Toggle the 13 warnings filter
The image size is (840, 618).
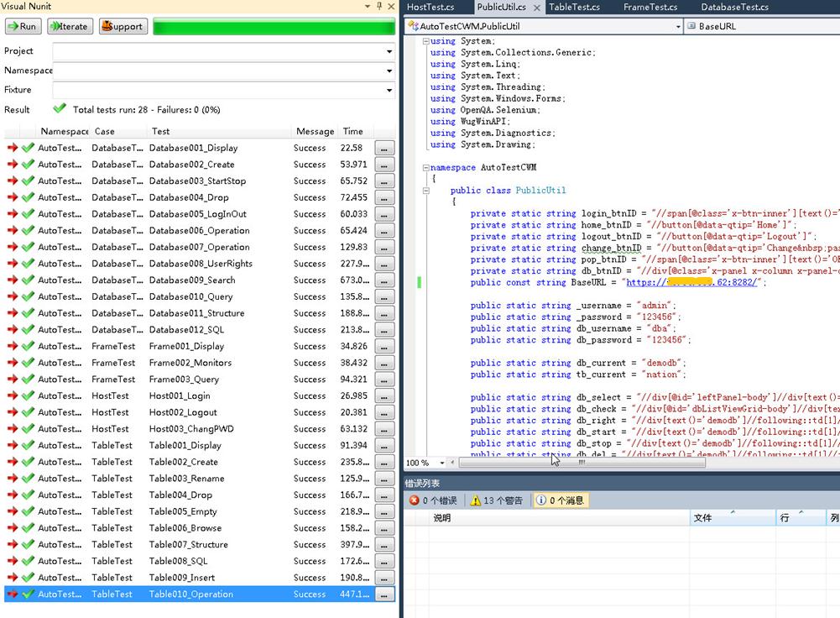pyautogui.click(x=496, y=500)
